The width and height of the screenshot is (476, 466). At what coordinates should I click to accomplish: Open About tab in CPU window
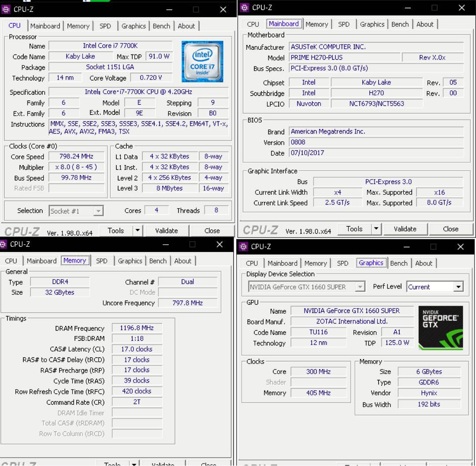[x=186, y=26]
